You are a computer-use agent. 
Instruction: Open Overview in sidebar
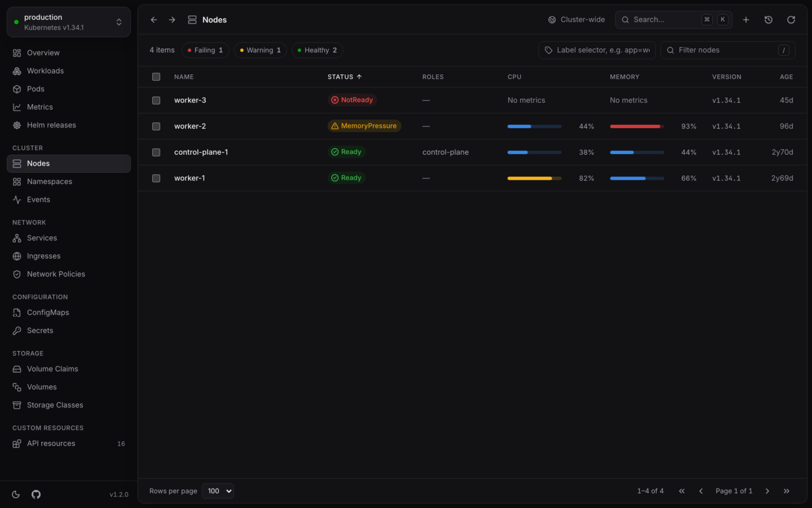coord(69,53)
